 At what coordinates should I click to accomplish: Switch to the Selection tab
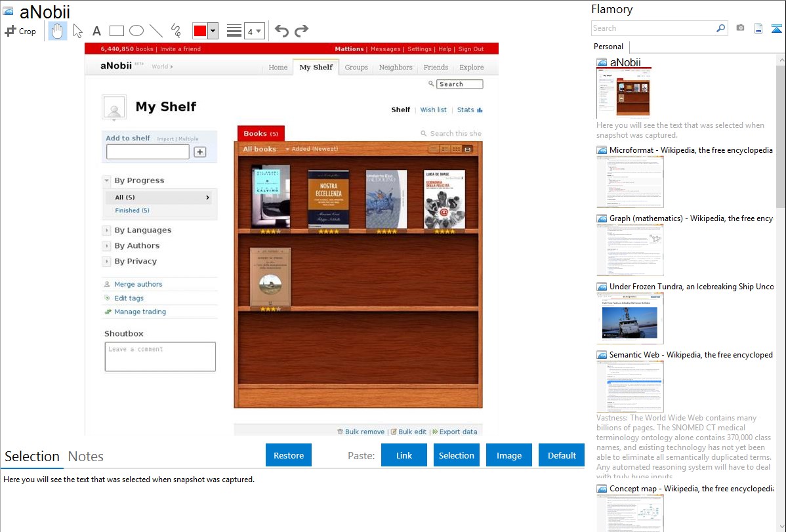(32, 457)
